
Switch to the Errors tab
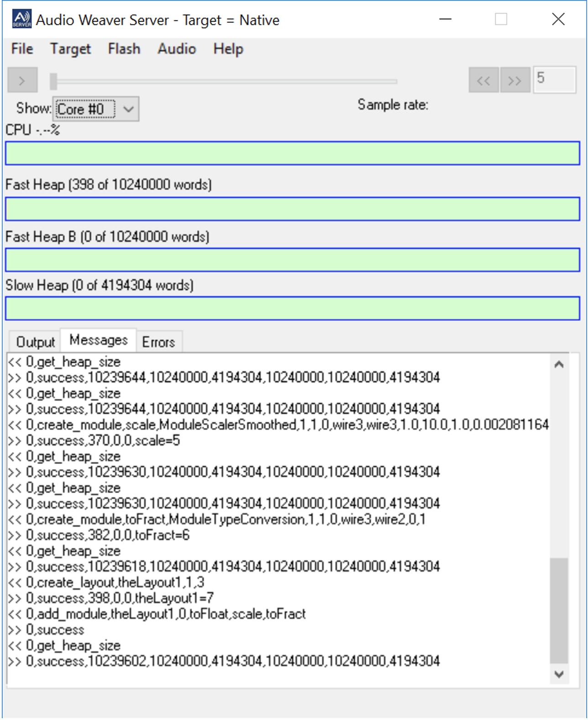[x=158, y=342]
